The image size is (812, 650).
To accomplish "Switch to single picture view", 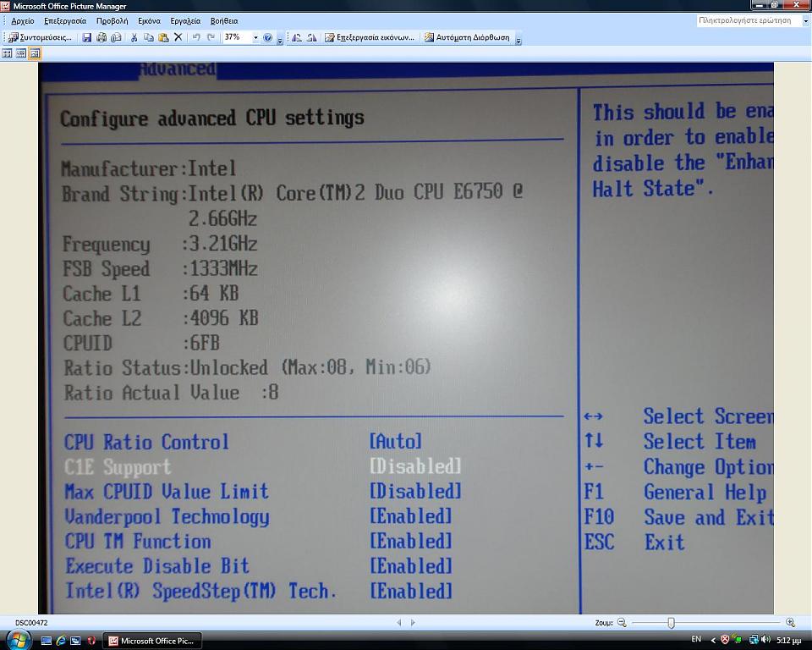I will (x=34, y=53).
